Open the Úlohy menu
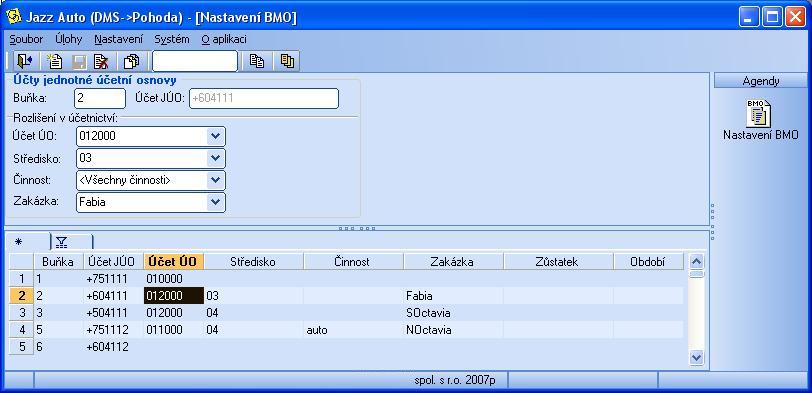Viewport: 812px width, 393px height. click(68, 39)
